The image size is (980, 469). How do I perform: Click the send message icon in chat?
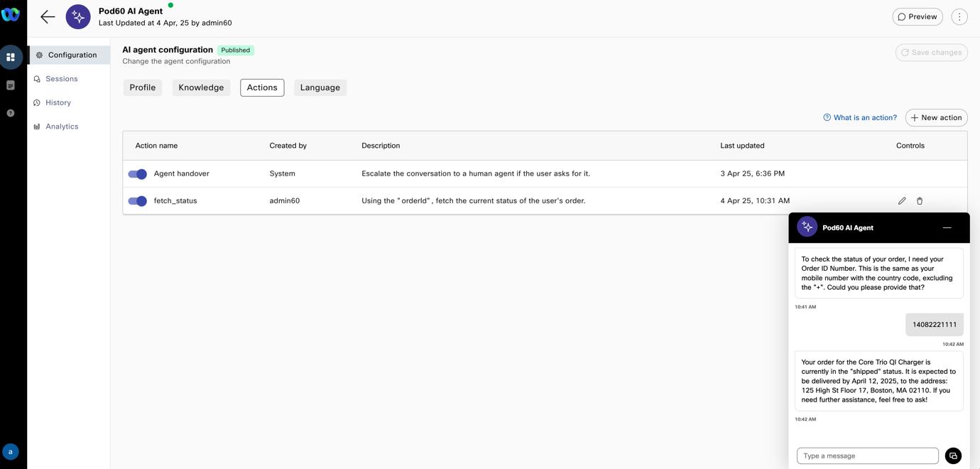(x=953, y=455)
